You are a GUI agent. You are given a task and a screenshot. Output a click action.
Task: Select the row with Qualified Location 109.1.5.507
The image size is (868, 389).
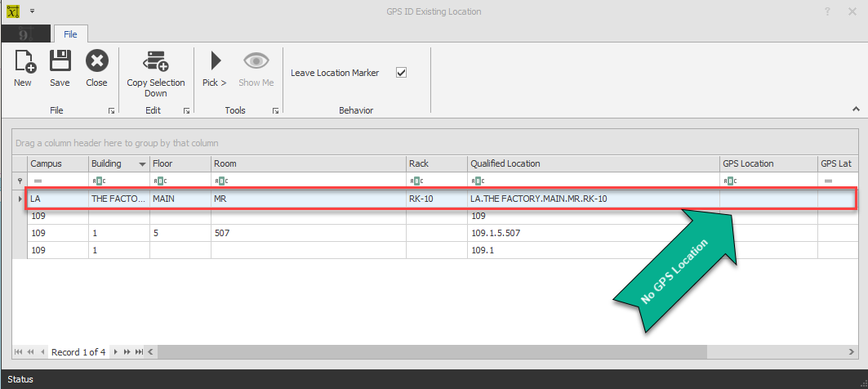(x=495, y=233)
